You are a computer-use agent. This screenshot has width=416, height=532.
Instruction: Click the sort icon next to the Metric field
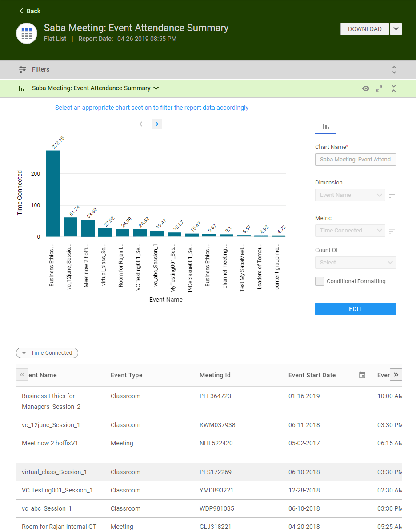point(391,231)
